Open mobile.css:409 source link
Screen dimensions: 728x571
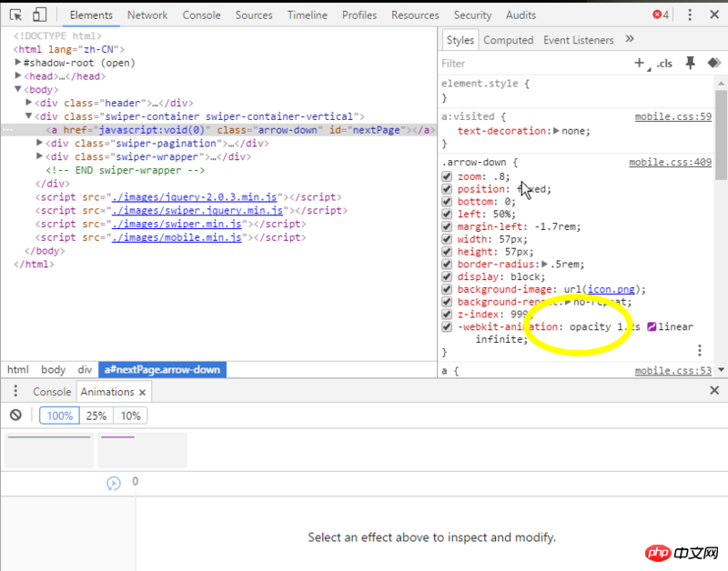coord(670,162)
